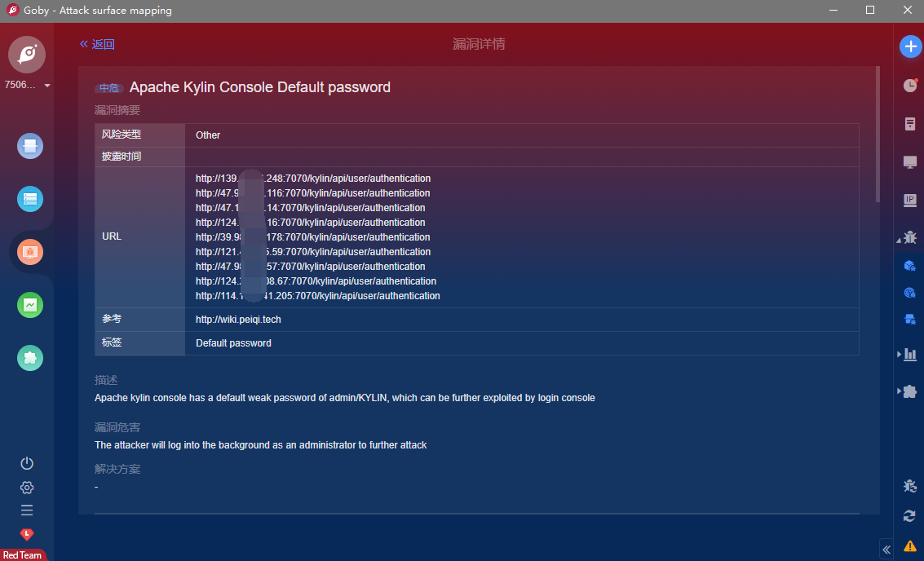Open the wiki.peiqi.tech reference link

(x=238, y=320)
